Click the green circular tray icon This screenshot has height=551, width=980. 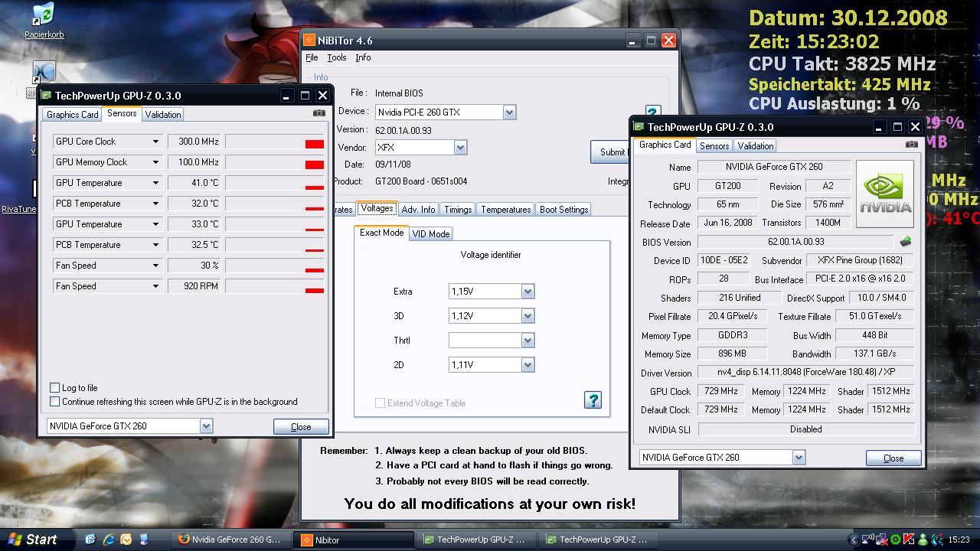point(895,540)
